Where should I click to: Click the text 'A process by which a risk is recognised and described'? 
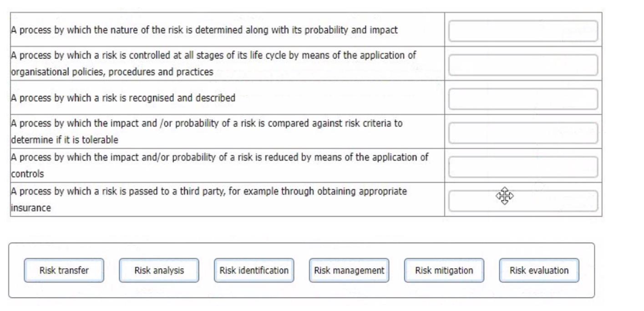pos(123,98)
